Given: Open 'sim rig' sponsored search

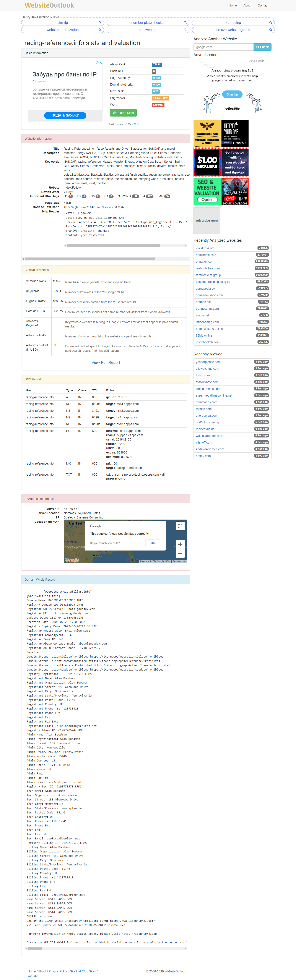Looking at the screenshot, I should (x=62, y=23).
